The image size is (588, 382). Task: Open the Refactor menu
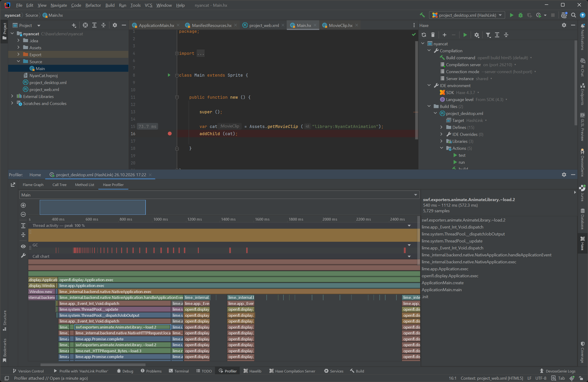[x=93, y=5]
